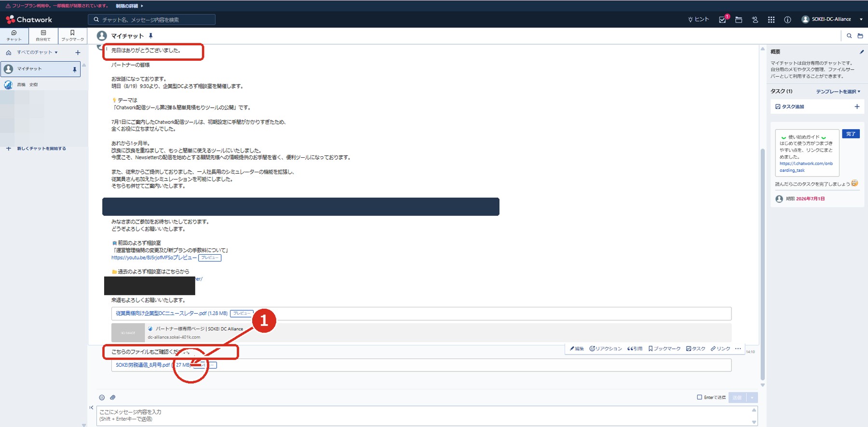The width and height of the screenshot is (868, 427).
Task: Click タスク追加 to add a task
Action: tap(789, 107)
